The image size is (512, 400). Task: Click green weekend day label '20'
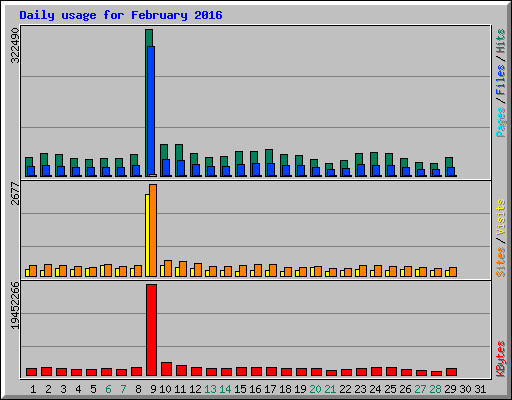click(315, 389)
